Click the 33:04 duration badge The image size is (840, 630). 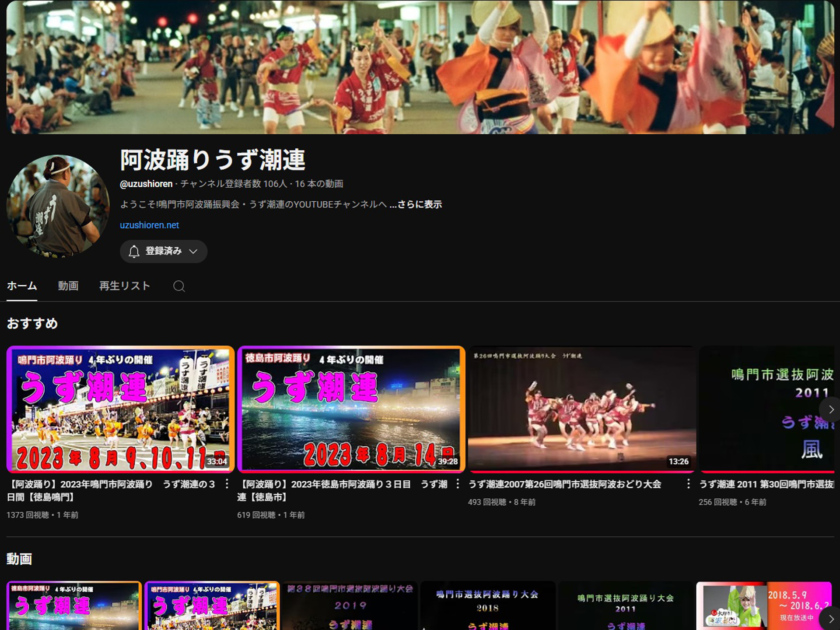pyautogui.click(x=217, y=462)
